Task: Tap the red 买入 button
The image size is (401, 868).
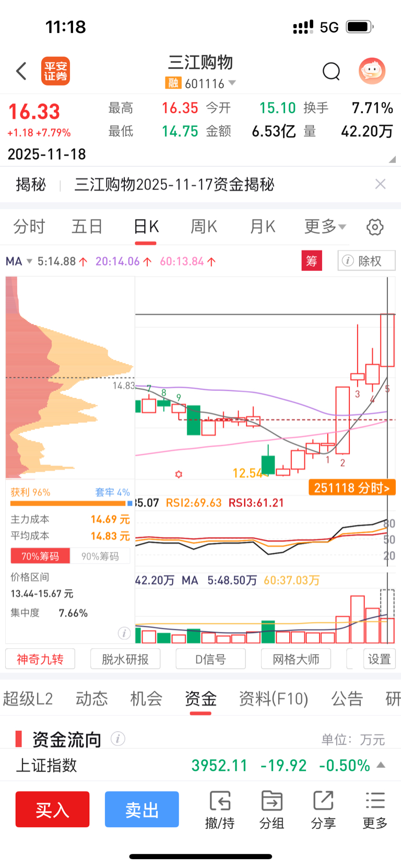Action: point(52,809)
